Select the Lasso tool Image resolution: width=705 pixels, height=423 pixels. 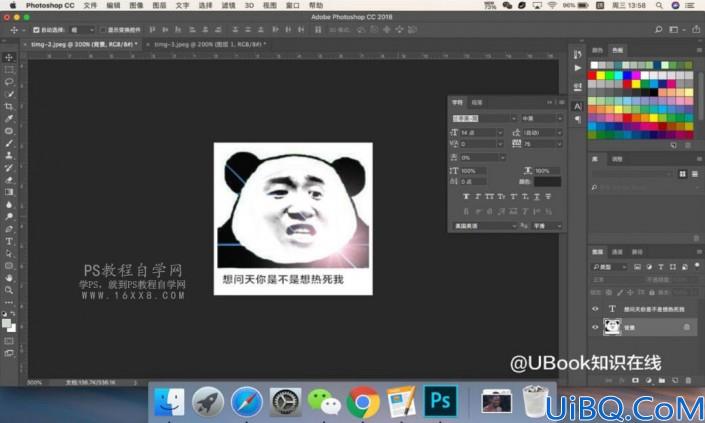pos(9,82)
